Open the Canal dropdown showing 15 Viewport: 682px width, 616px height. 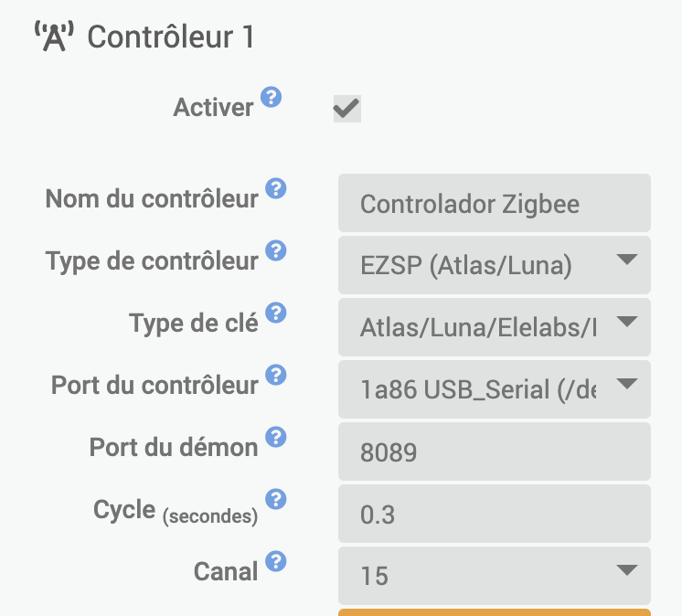click(495, 576)
